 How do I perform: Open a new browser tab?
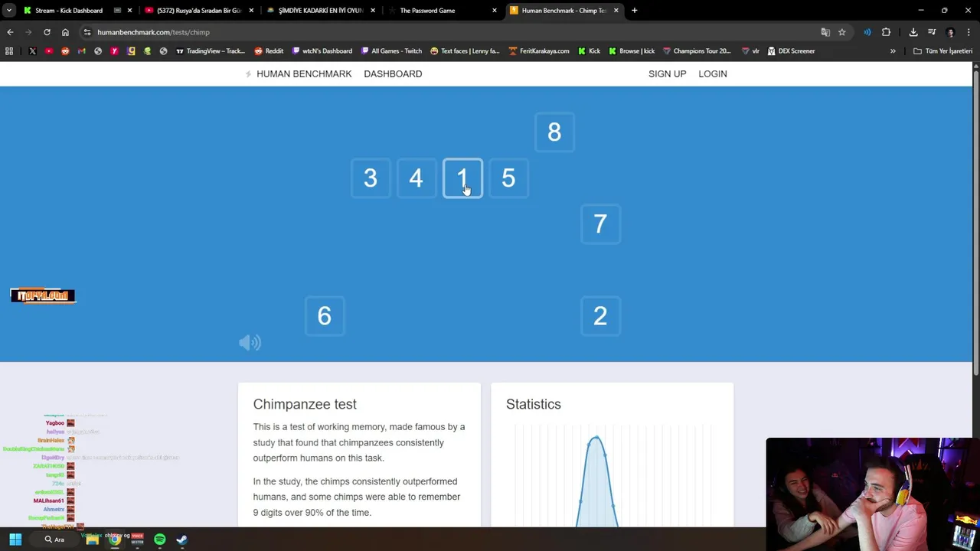pos(634,11)
